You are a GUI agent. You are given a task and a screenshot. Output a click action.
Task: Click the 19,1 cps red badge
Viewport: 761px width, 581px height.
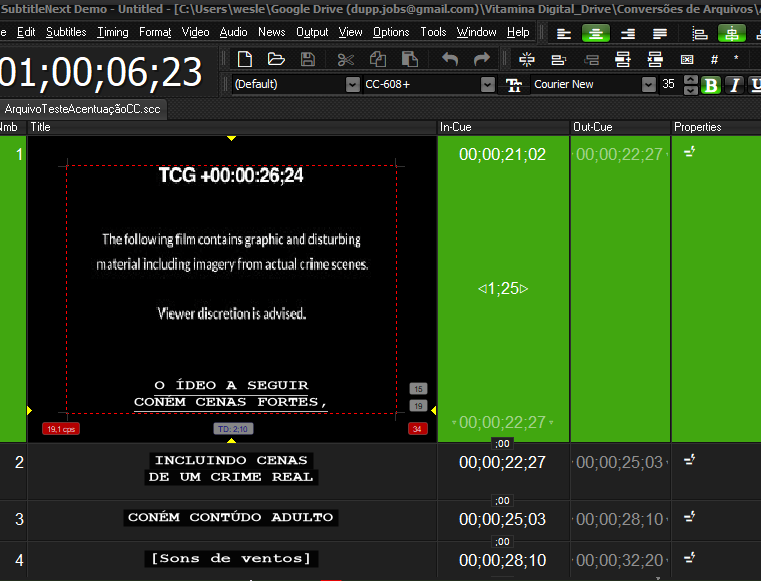coord(61,429)
